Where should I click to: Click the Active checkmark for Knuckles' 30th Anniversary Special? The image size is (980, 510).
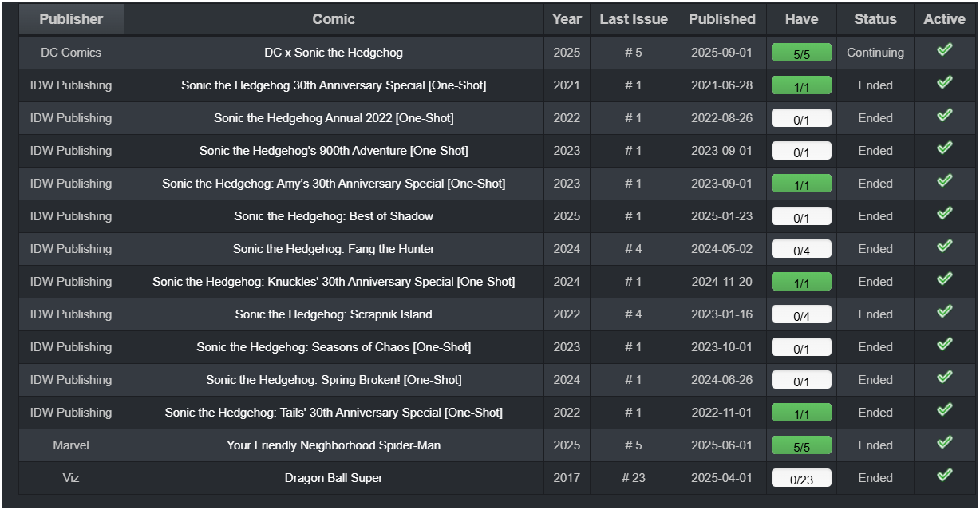[944, 279]
